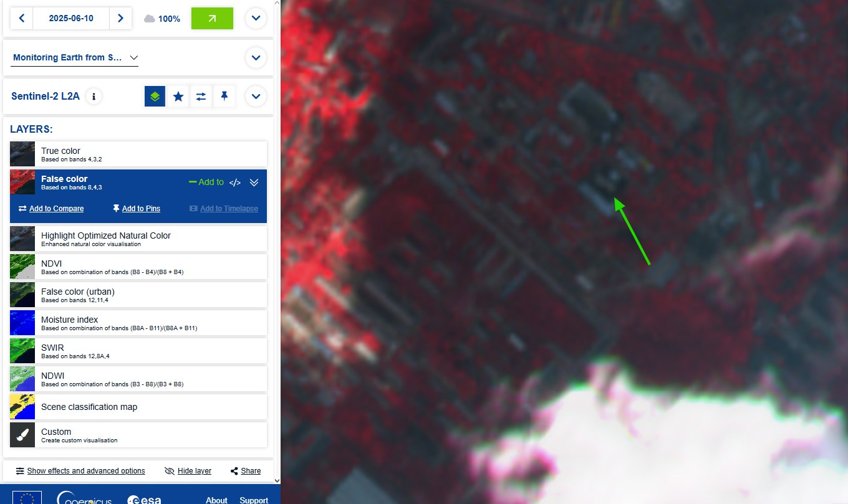Expand False color layer details chevrons

point(254,183)
